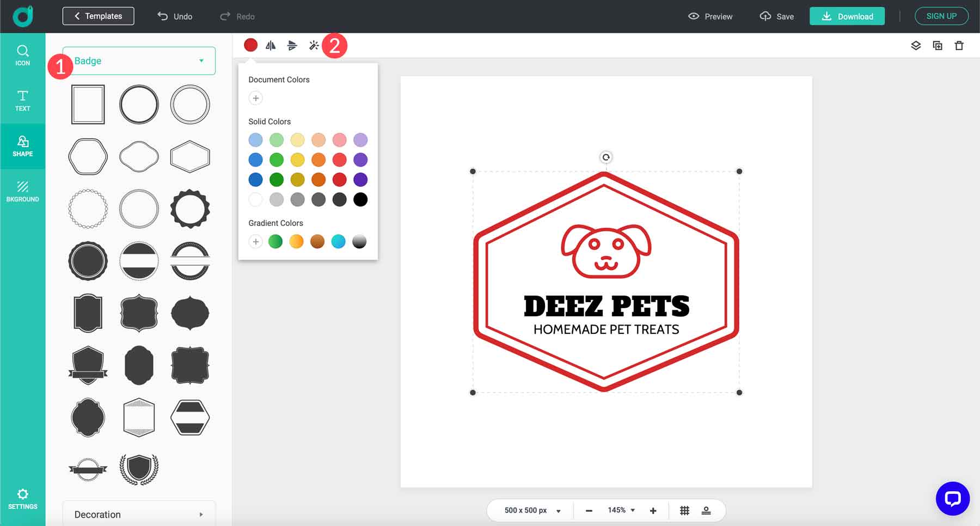
Task: Select the Text tool in the sidebar
Action: point(23,100)
